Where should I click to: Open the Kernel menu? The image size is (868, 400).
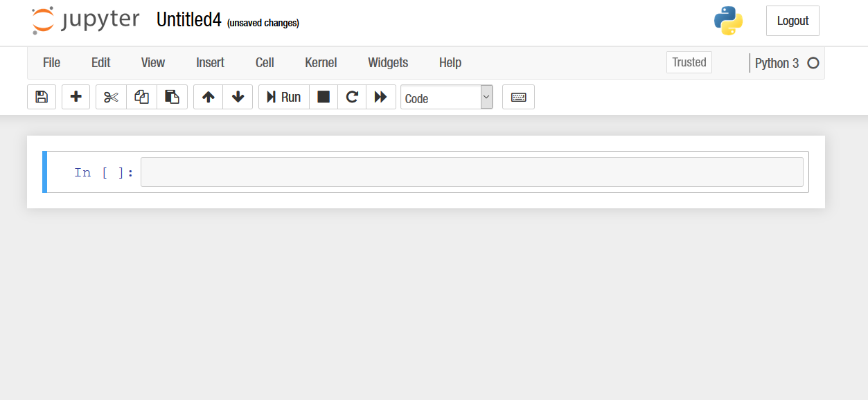pos(321,63)
